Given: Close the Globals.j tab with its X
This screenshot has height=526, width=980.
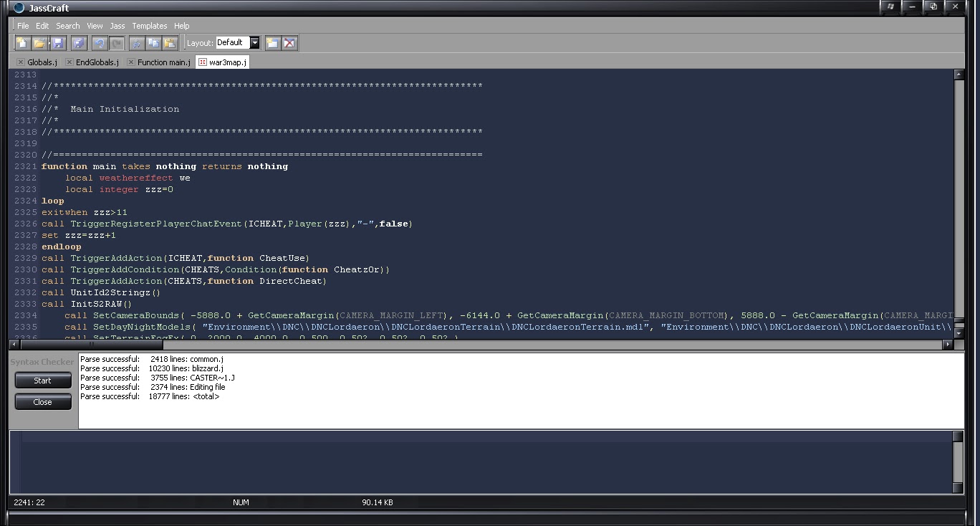Looking at the screenshot, I should (20, 62).
